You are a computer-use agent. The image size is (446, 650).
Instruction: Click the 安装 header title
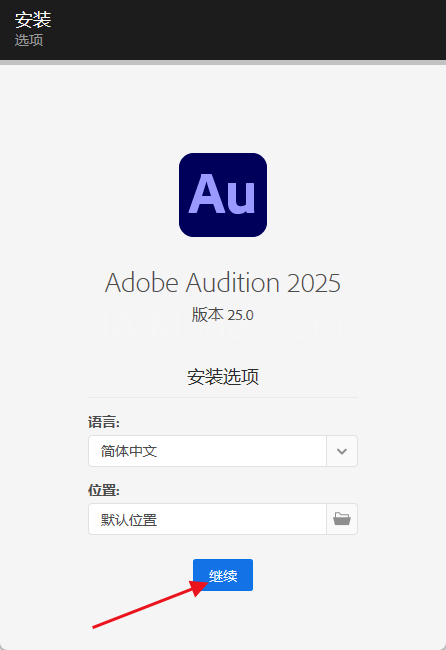click(33, 19)
